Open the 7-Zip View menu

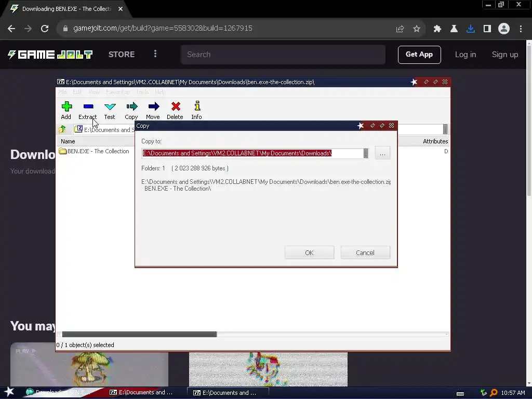tap(94, 92)
